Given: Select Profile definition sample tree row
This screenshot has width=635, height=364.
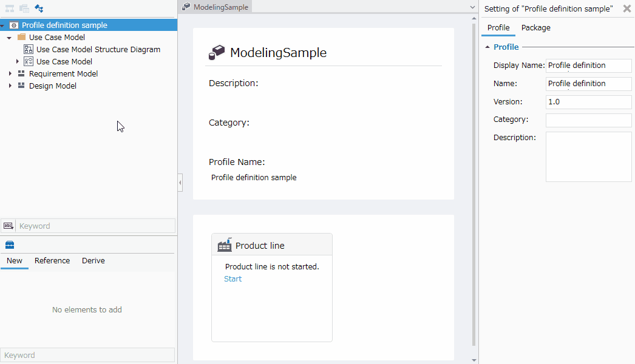Looking at the screenshot, I should point(89,25).
